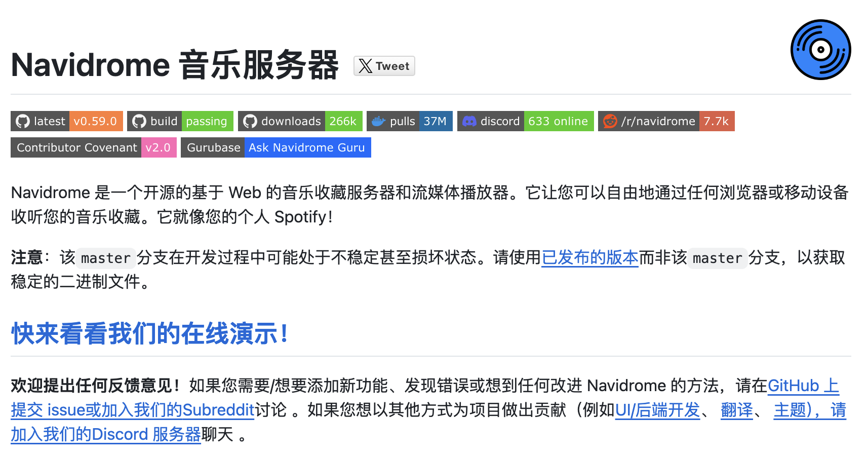The width and height of the screenshot is (868, 456).
Task: Click the 633 online discord count
Action: point(558,122)
